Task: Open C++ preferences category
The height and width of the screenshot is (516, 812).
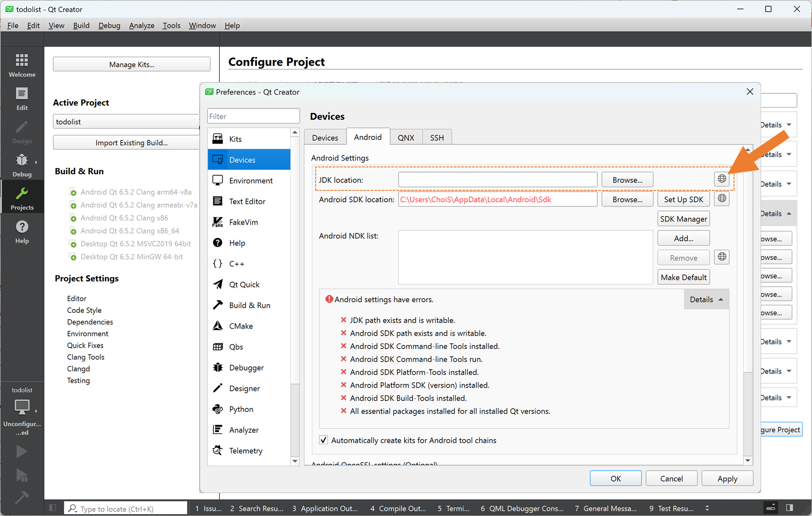Action: click(249, 264)
